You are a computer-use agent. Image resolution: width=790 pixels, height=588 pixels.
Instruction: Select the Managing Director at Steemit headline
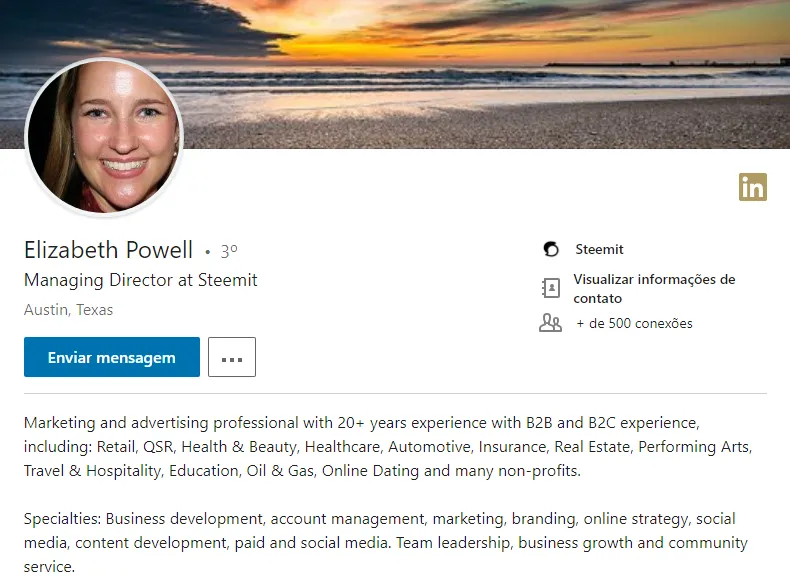[141, 280]
